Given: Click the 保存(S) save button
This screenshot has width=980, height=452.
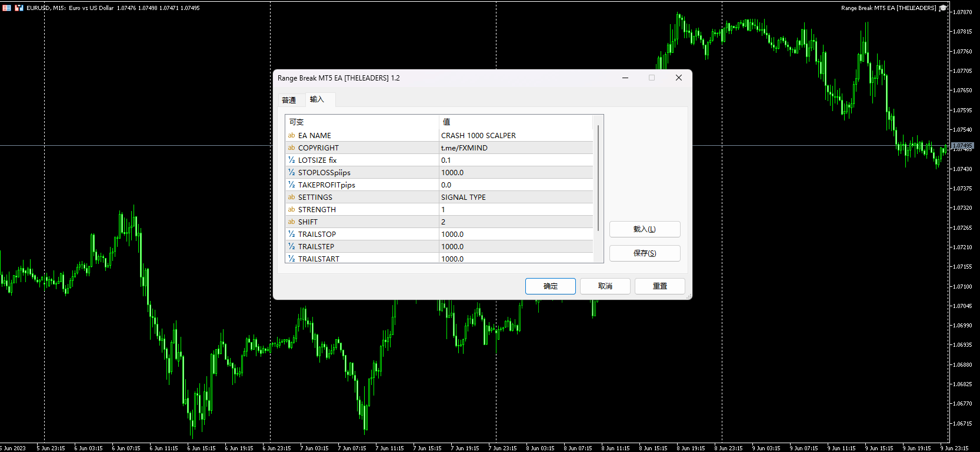Looking at the screenshot, I should [645, 253].
